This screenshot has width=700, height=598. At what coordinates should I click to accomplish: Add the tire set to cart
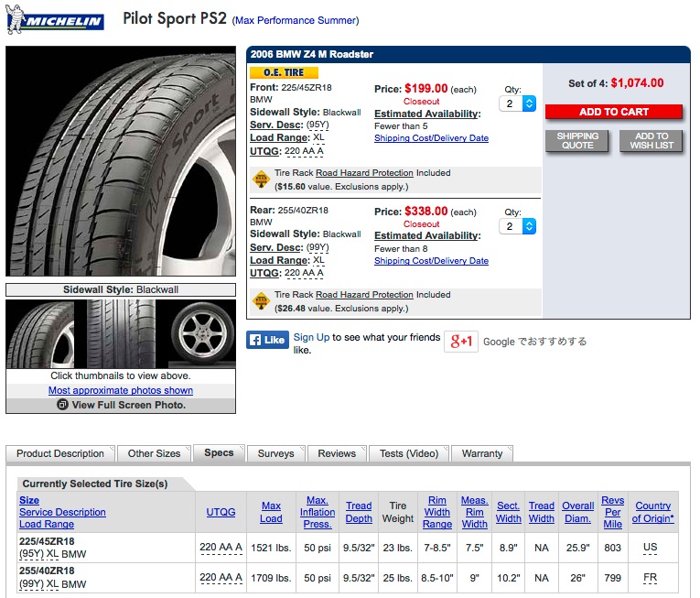614,112
